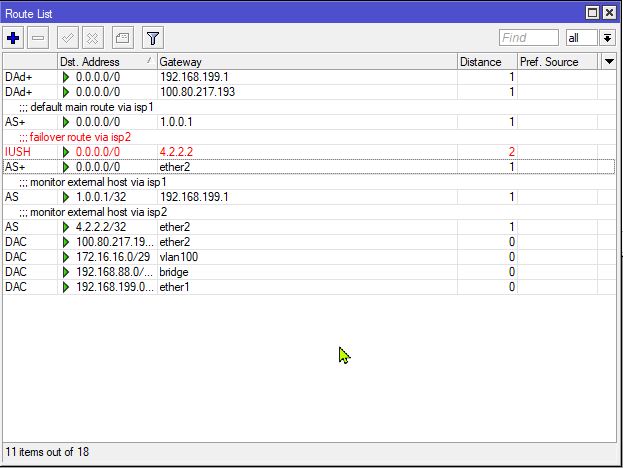Open column selector arrow in table header
The width and height of the screenshot is (623, 468).
609,62
